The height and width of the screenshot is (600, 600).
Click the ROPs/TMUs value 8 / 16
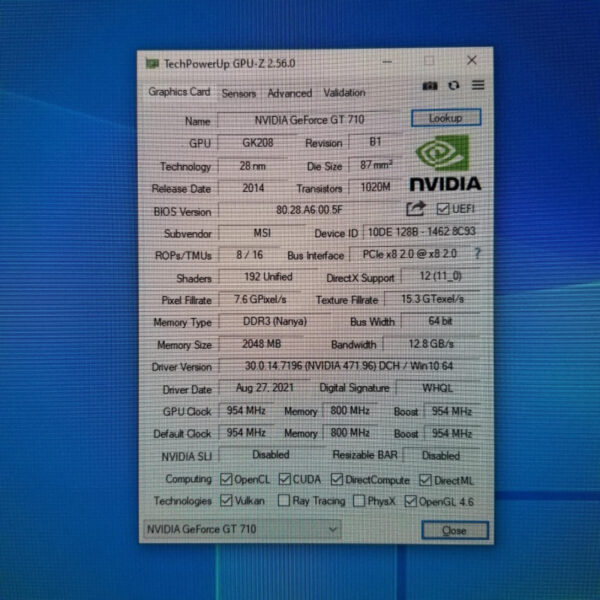click(x=249, y=255)
